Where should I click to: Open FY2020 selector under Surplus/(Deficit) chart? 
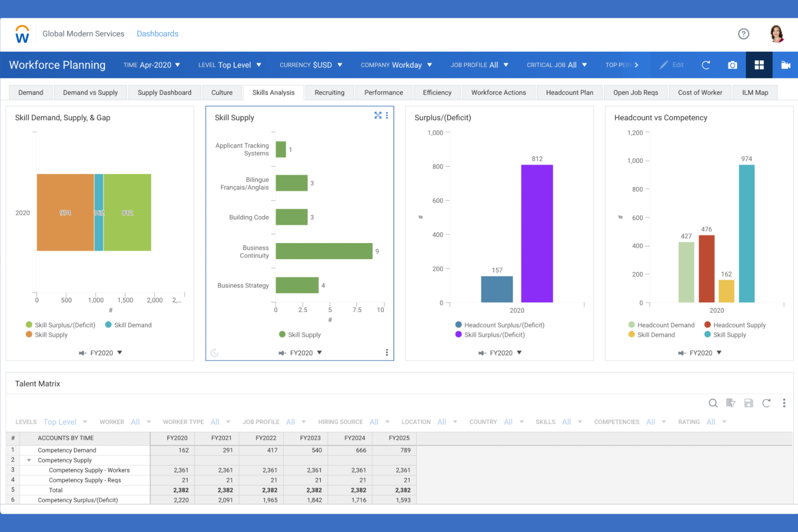500,353
